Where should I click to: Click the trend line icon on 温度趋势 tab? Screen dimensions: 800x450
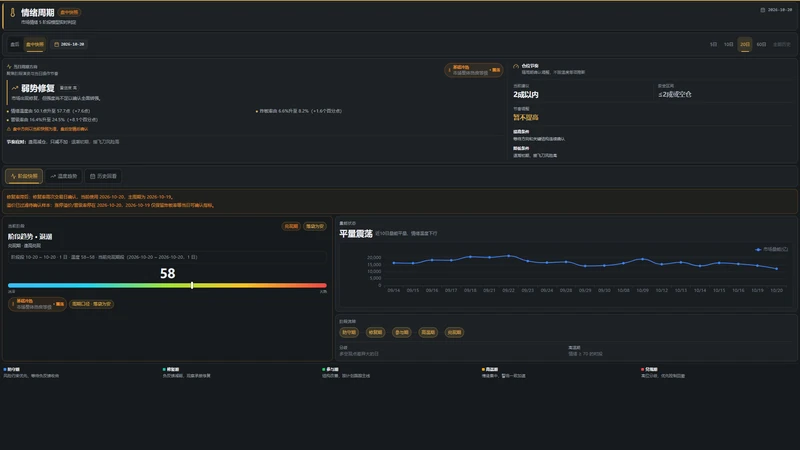click(x=53, y=176)
